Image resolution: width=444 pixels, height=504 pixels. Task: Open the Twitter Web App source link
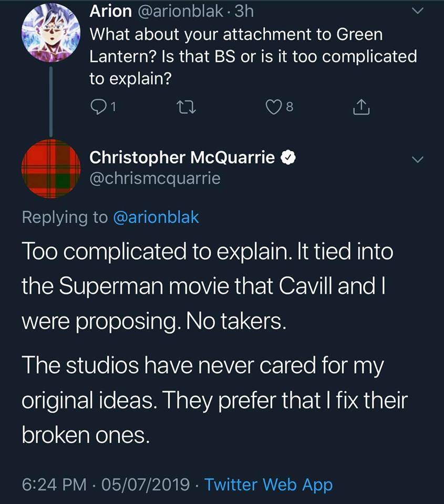[269, 485]
